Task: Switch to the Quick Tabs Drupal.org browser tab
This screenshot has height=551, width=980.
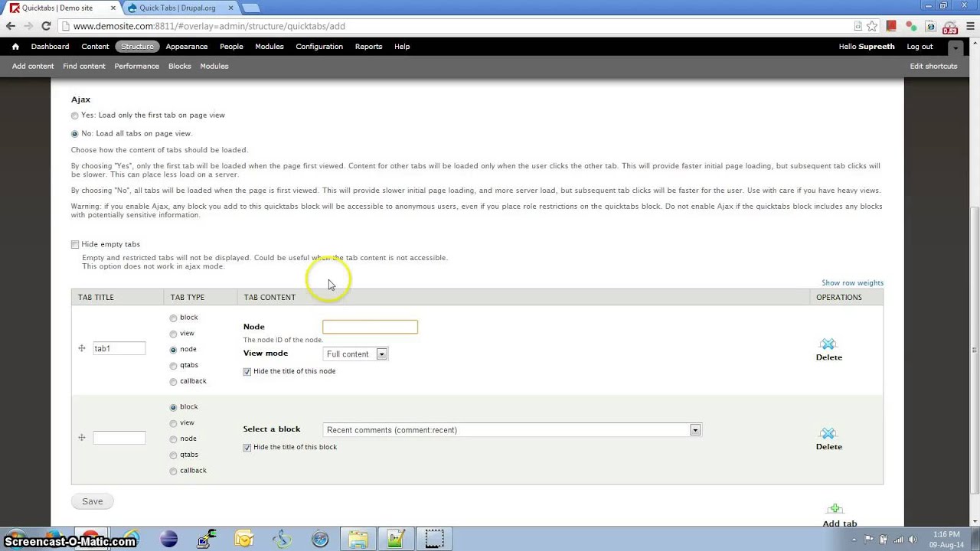Action: [182, 8]
